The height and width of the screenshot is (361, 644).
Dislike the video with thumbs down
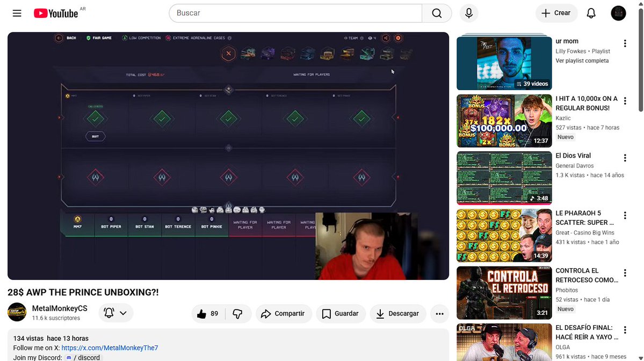tap(238, 313)
